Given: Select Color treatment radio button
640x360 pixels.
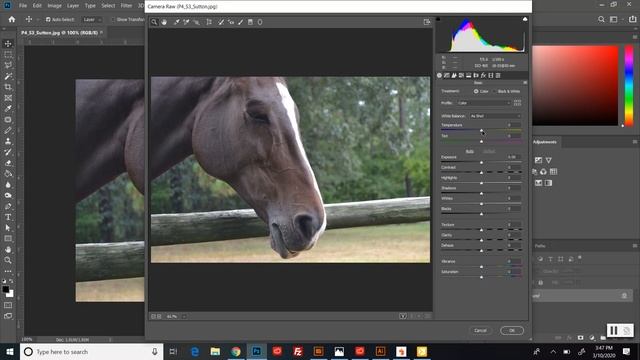Looking at the screenshot, I should tap(476, 91).
